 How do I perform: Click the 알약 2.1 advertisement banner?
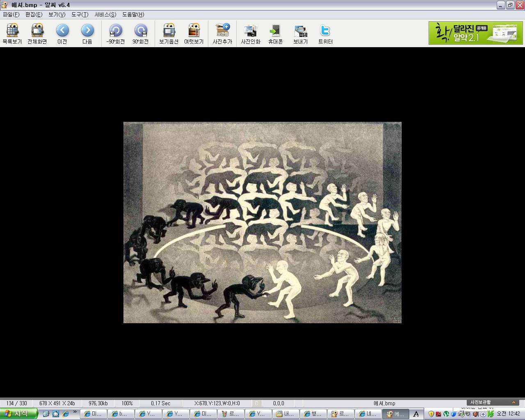pyautogui.click(x=475, y=33)
